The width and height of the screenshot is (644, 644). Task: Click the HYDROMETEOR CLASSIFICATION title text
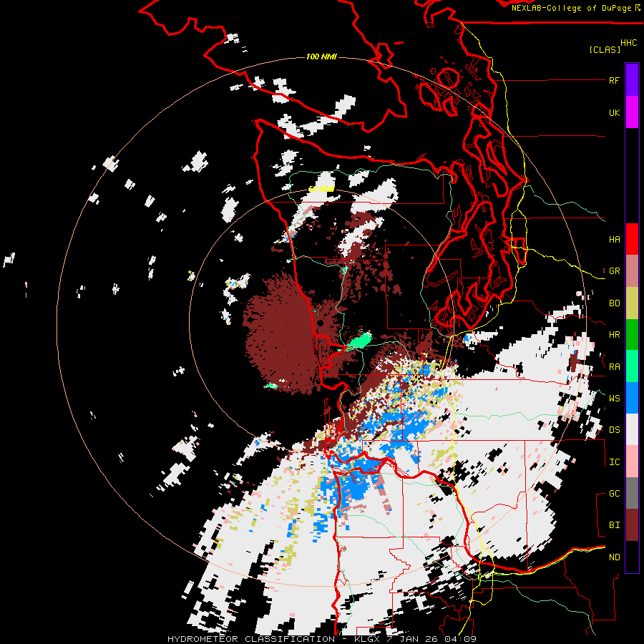251,639
